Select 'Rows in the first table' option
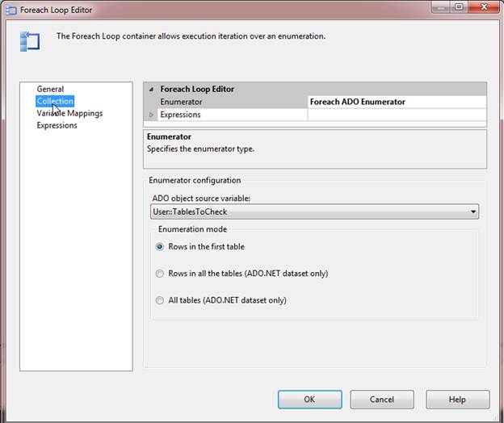Image resolution: width=504 pixels, height=423 pixels. (160, 247)
